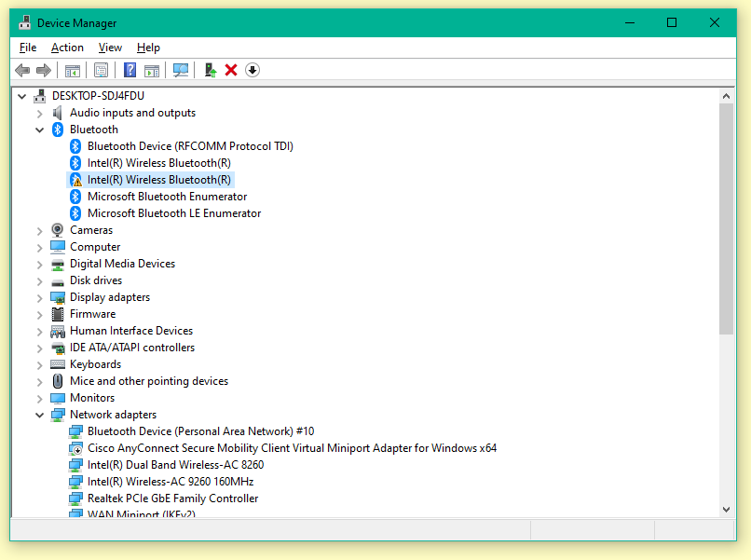Open the Action menu
This screenshot has height=560, width=751.
(67, 48)
